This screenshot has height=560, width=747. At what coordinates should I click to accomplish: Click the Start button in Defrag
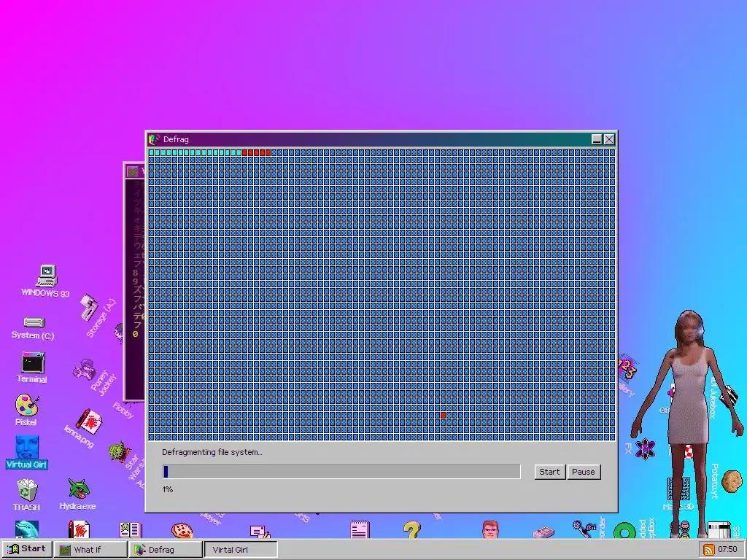(549, 472)
